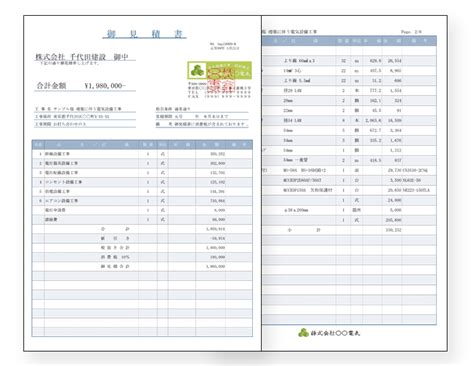Screen dimensions: 474x366
Task: Select table row 2 電灯 work item
Action: pyautogui.click(x=142, y=163)
